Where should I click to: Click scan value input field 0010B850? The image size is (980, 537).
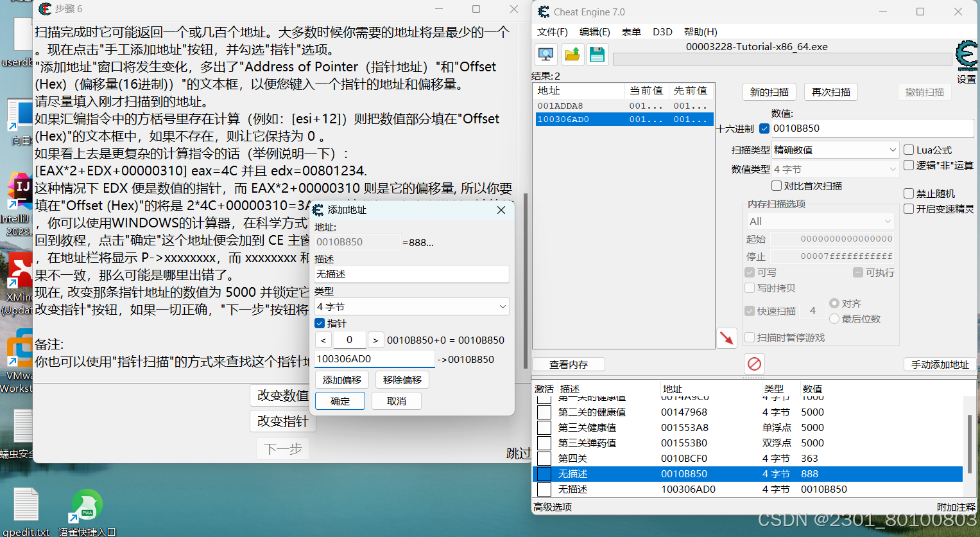[872, 128]
